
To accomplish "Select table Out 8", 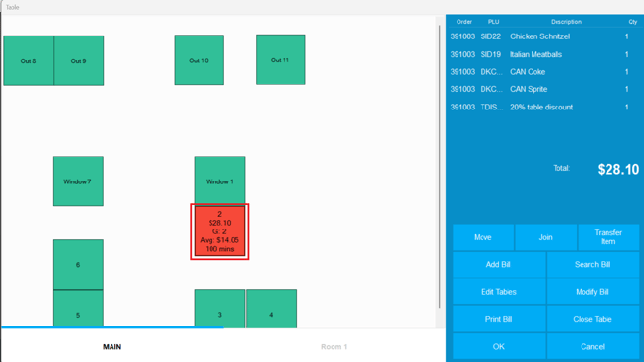I will (28, 60).
